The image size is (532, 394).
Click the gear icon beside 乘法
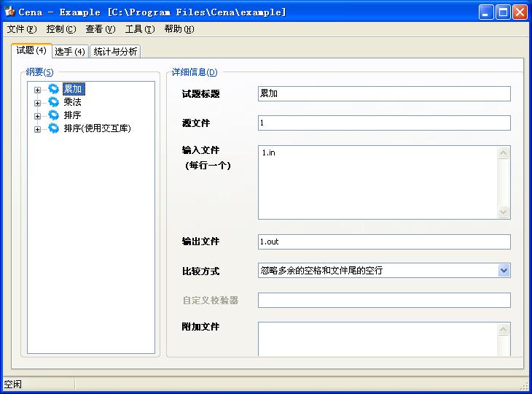click(x=54, y=102)
